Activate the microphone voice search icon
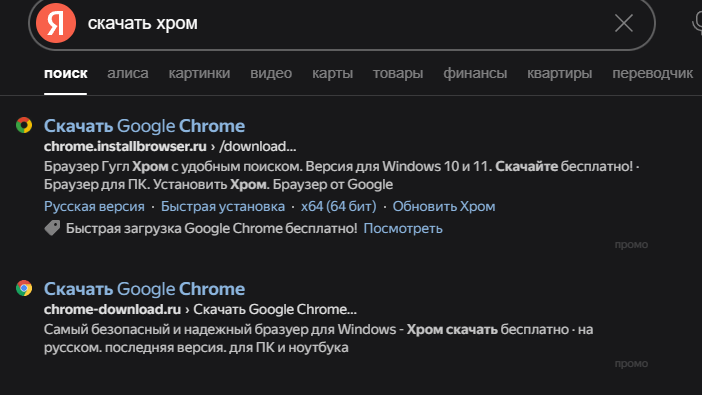702x395 pixels. pos(697,23)
